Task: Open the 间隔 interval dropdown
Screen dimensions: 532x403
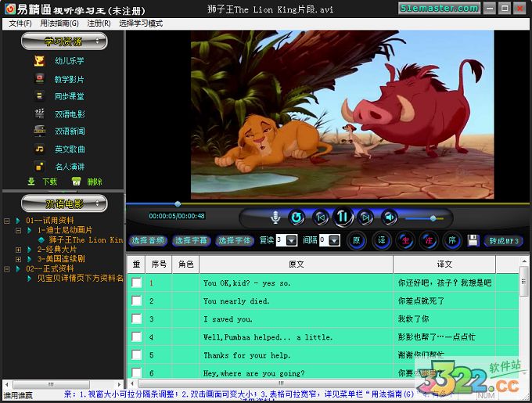Action: (334, 240)
